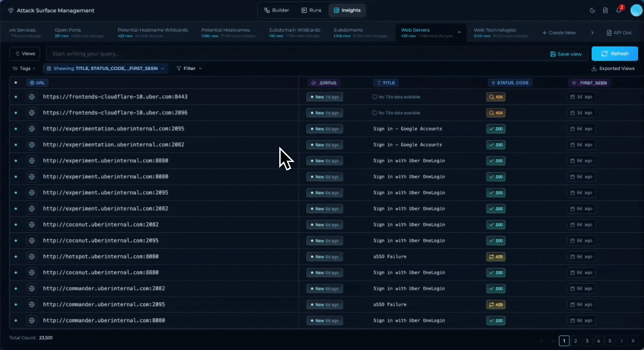Click the _STATUS column header

click(324, 83)
